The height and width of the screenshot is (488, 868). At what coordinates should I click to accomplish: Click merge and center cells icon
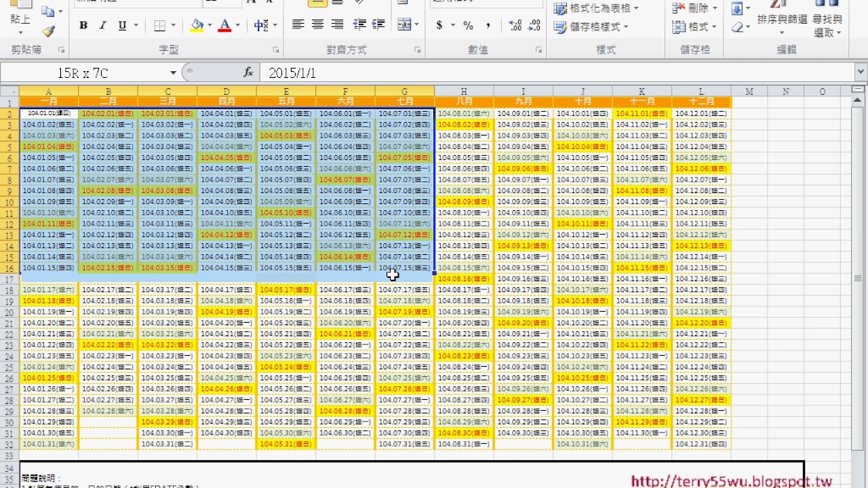(404, 24)
